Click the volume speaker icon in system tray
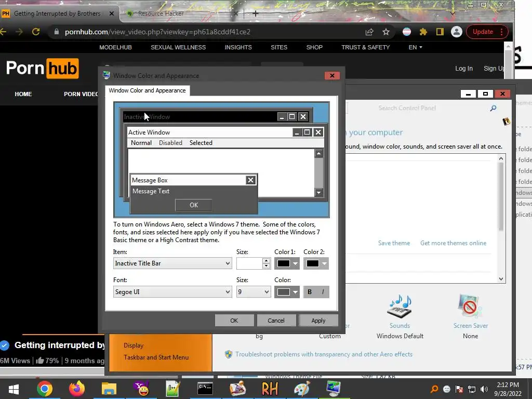Viewport: 532px width, 399px height. tap(484, 389)
